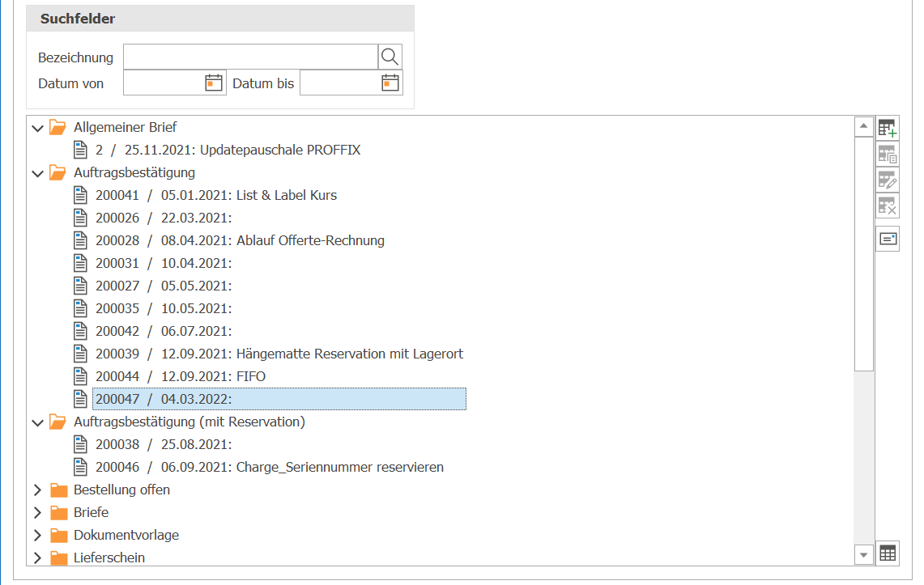Select entry 200039 Hängematte Reservation mit Lagerort
The image size is (924, 585).
pyautogui.click(x=279, y=354)
